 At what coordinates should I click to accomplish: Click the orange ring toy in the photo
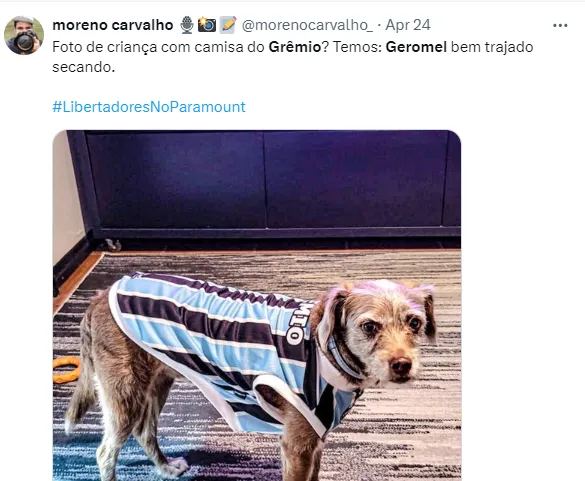click(x=66, y=370)
